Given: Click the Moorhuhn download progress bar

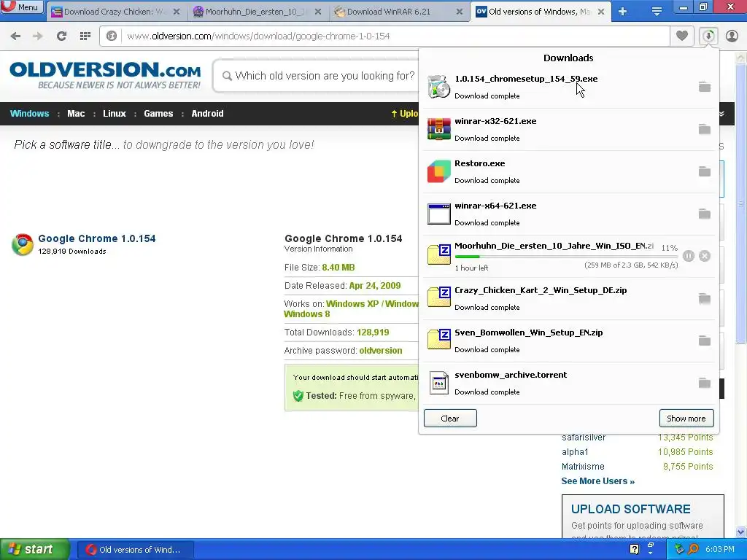Looking at the screenshot, I should point(566,257).
